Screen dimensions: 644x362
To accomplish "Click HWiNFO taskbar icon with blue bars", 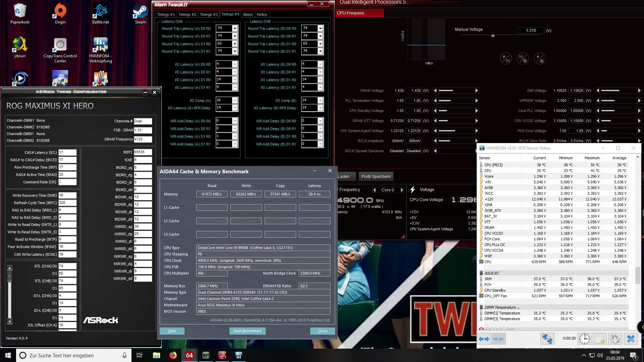I will pos(238,355).
